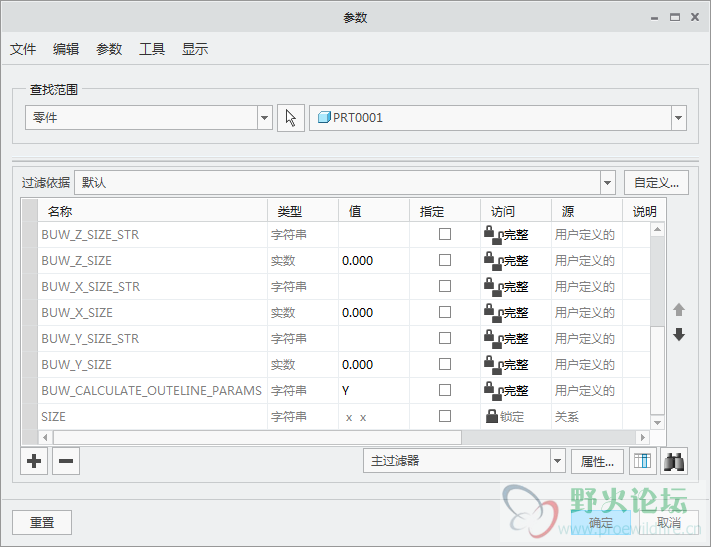
Task: Cancel with the 取消 button
Action: [x=669, y=523]
